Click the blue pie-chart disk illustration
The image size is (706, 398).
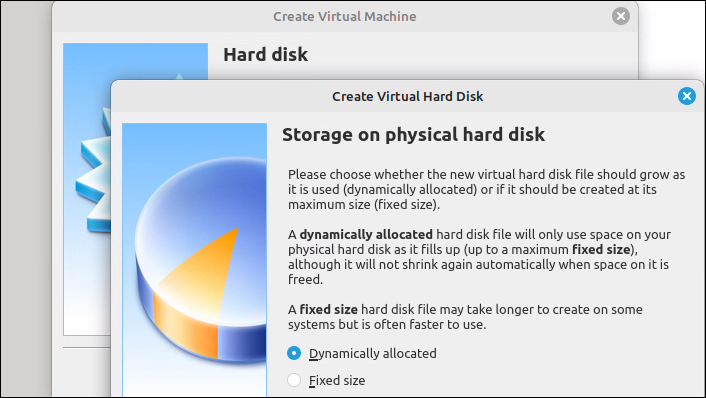[x=201, y=259]
